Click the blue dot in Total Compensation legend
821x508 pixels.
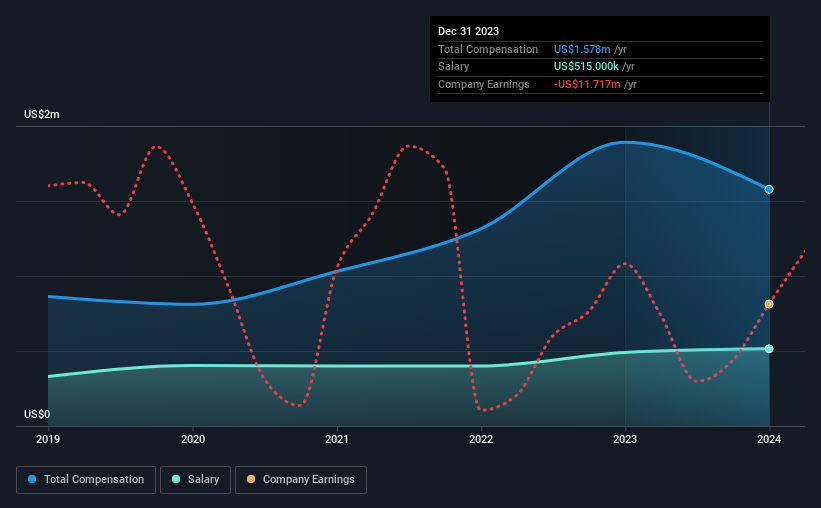coord(32,479)
